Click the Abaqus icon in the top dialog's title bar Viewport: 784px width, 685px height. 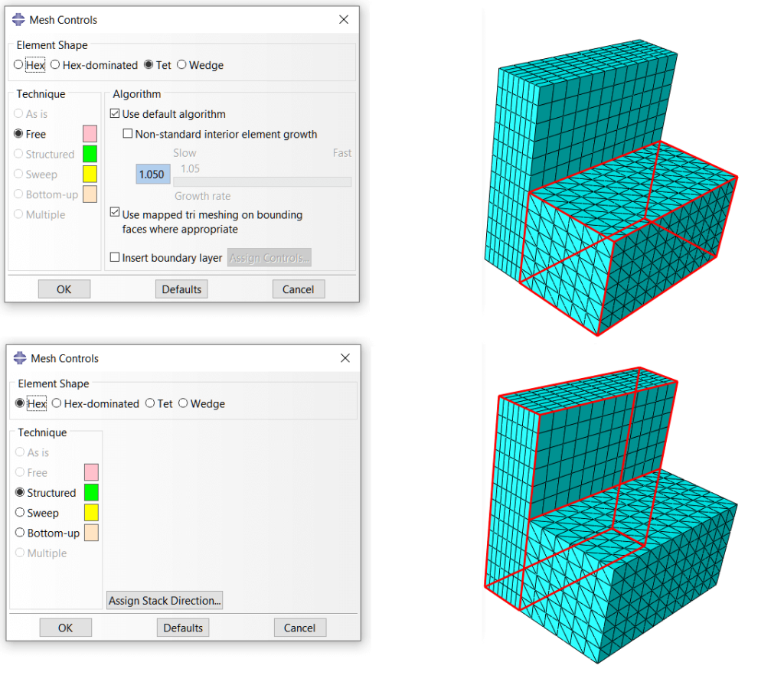17,19
